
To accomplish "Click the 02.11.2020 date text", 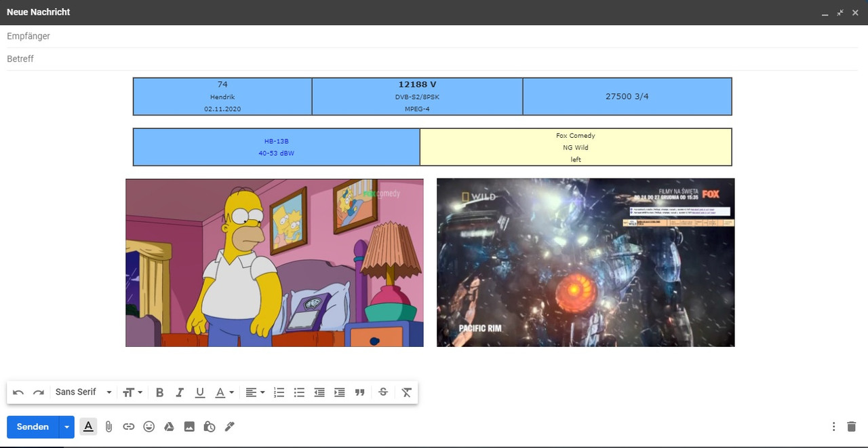I will coord(222,109).
